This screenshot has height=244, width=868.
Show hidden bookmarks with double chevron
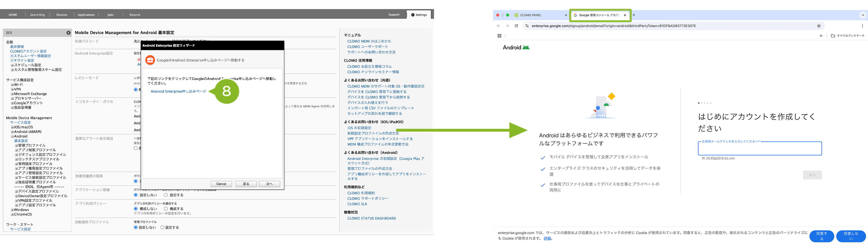(x=821, y=36)
